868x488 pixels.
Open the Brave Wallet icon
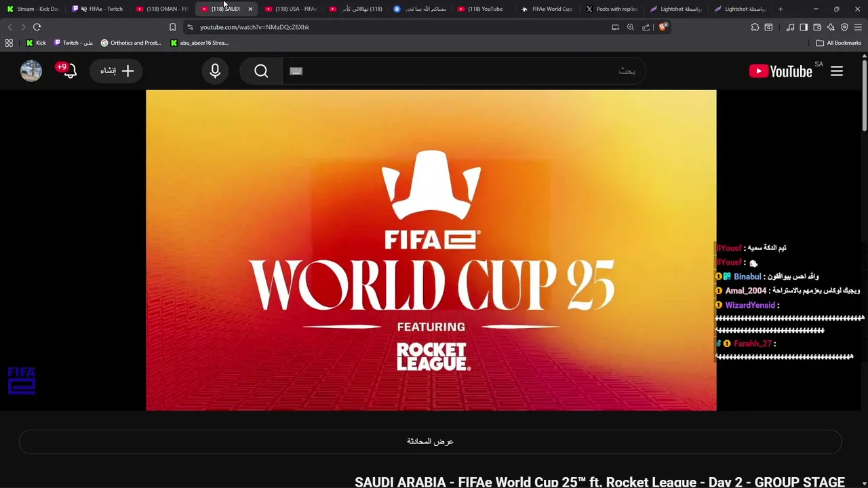pos(817,27)
